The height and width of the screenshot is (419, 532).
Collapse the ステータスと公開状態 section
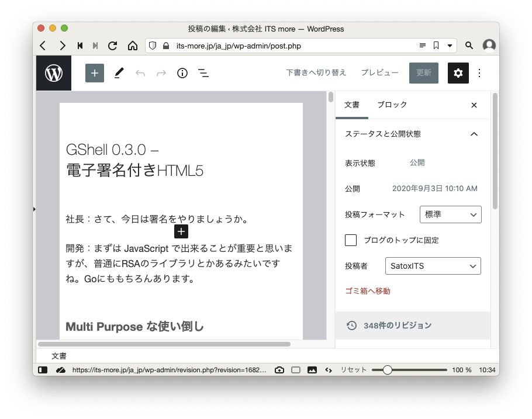point(474,134)
